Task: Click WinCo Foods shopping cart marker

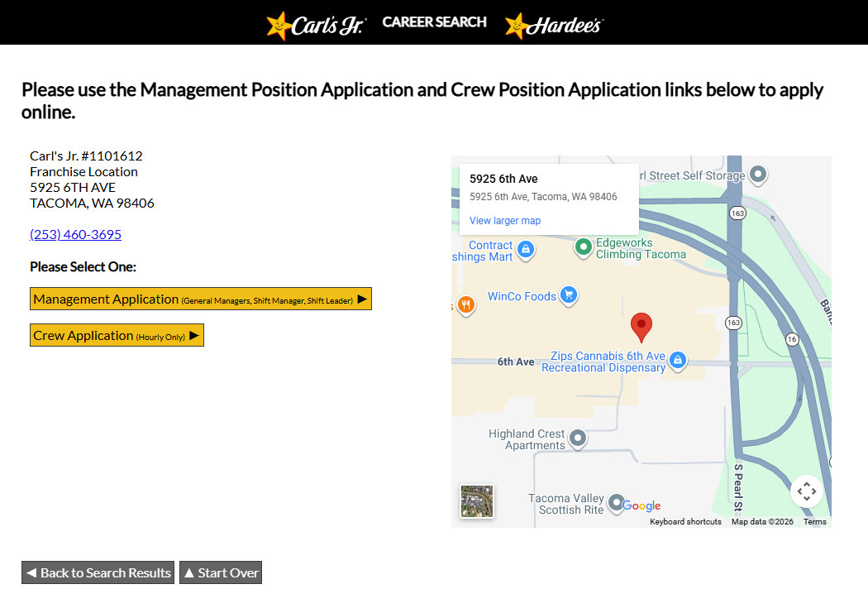Action: pos(569,295)
